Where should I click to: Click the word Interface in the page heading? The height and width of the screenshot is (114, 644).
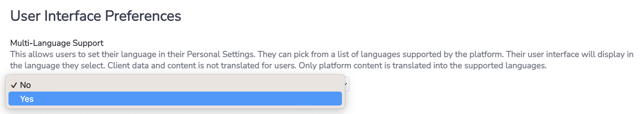tap(72, 16)
